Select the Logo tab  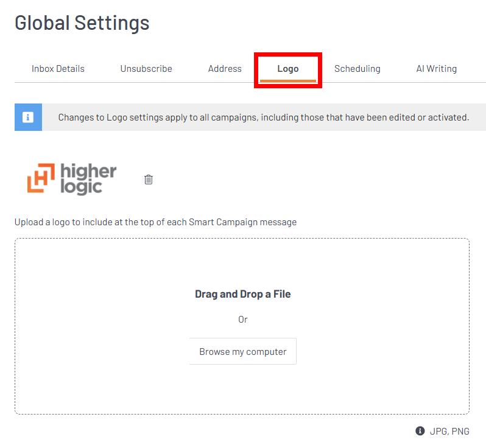(288, 69)
